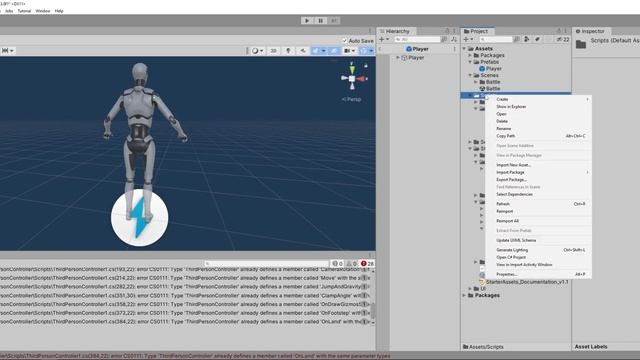Toggle scene lighting with the bulb icon
640x360 pixels.
pyautogui.click(x=288, y=51)
